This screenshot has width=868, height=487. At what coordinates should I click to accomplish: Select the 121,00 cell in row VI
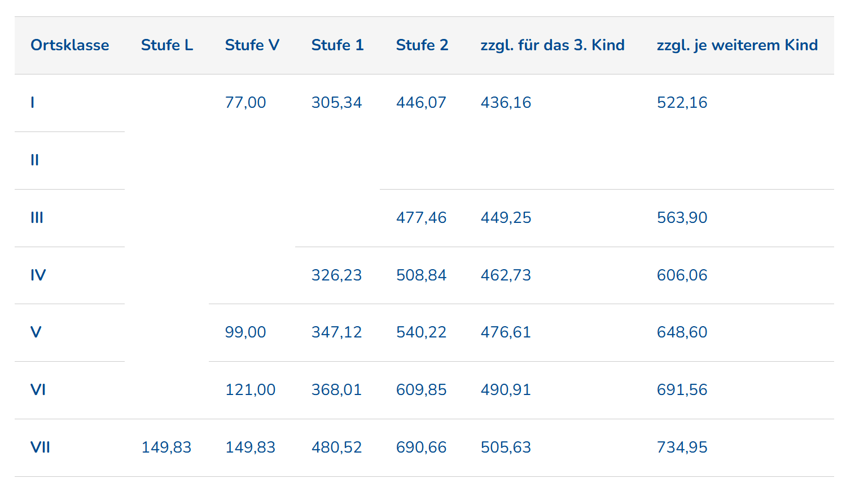coord(250,390)
